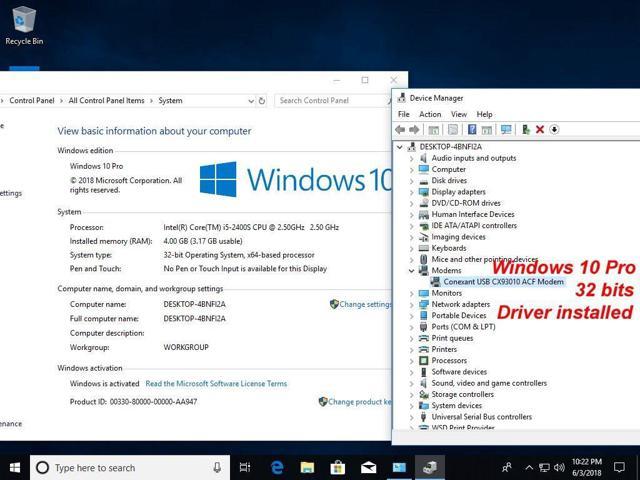Click the Change settings link

point(365,304)
